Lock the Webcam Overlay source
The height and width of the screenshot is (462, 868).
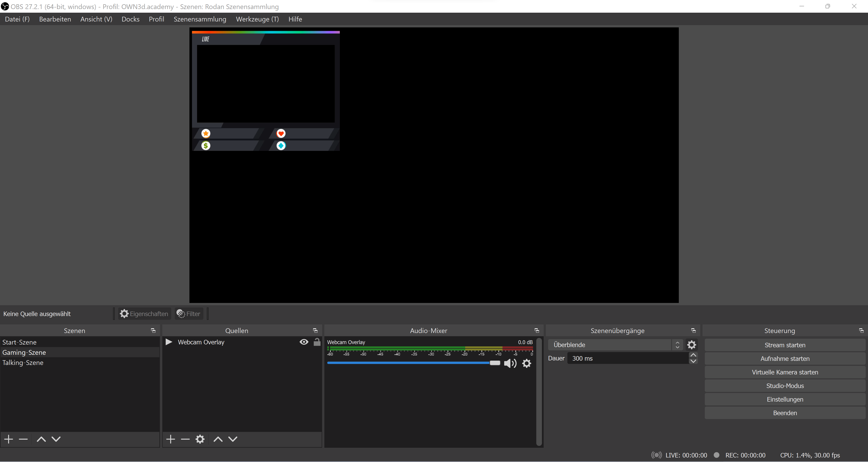click(x=317, y=342)
